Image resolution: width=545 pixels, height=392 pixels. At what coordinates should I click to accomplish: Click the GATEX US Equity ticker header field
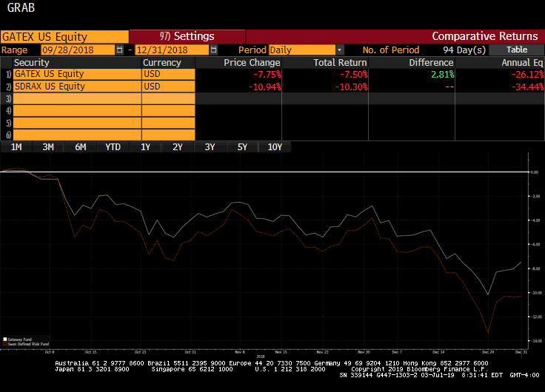tap(64, 36)
